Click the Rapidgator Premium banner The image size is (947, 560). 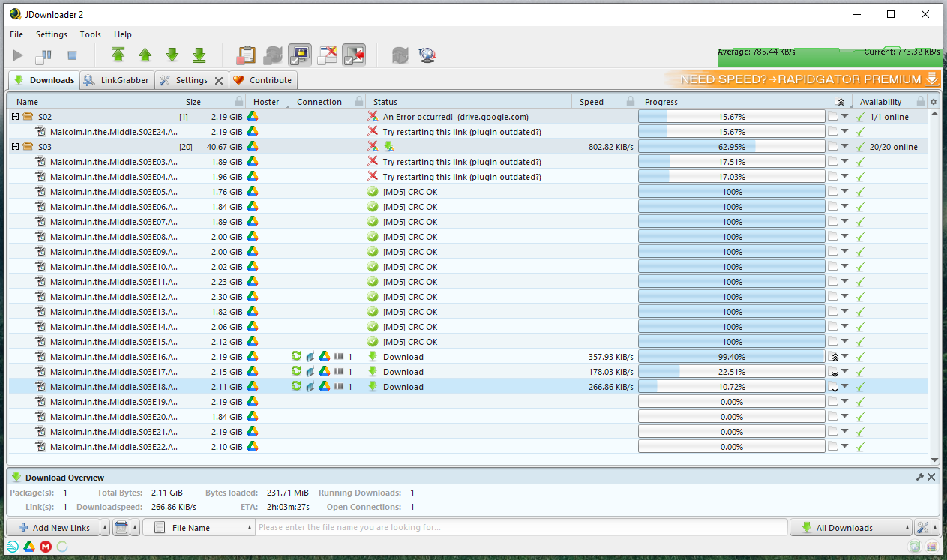[802, 79]
